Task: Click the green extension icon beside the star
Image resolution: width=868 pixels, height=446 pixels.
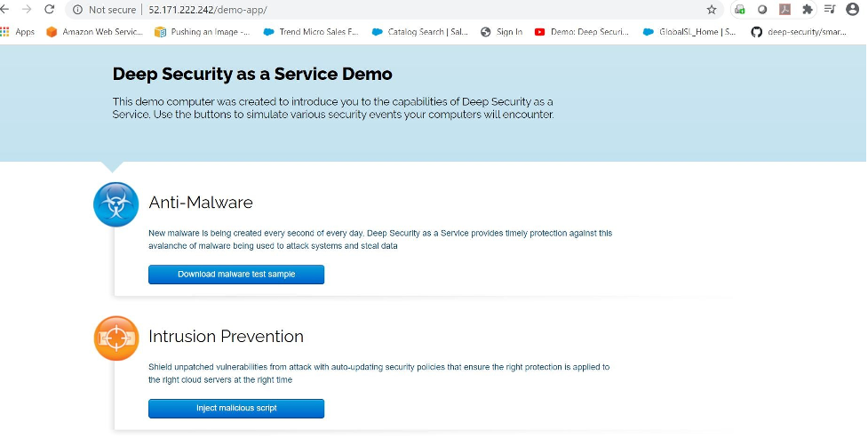Action: click(739, 10)
